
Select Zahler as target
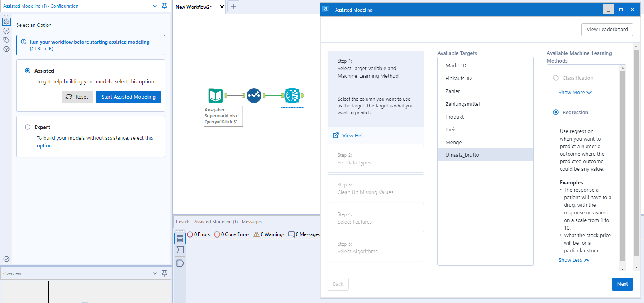(486, 91)
